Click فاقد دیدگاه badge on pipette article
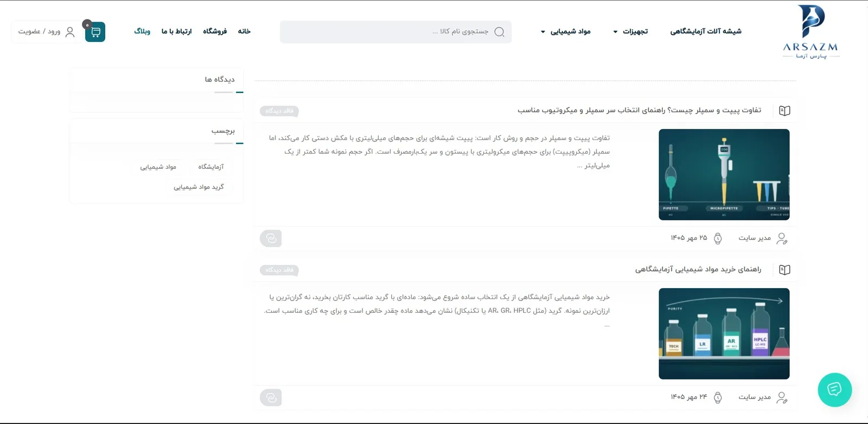Viewport: 868px width, 424px height. (x=279, y=111)
